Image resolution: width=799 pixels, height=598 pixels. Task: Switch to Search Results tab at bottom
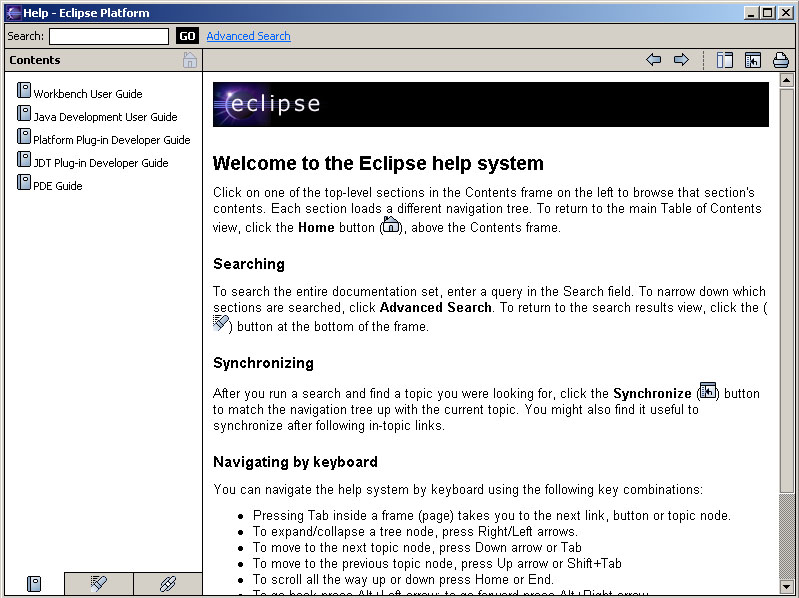[99, 584]
